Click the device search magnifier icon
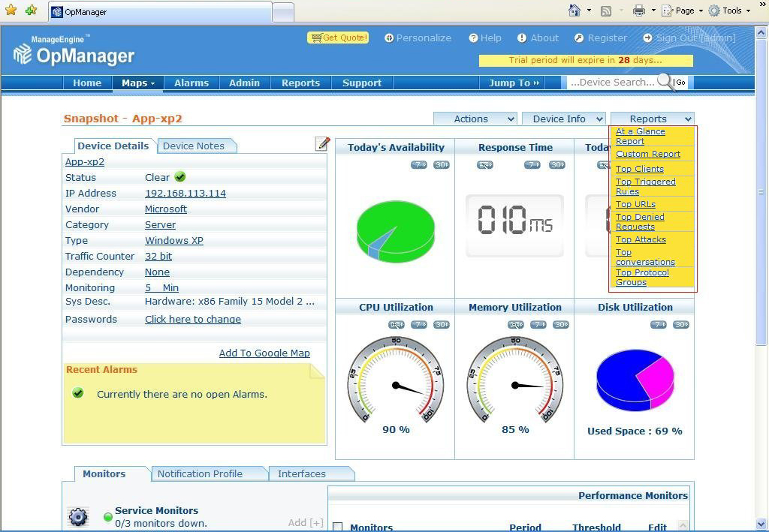769x532 pixels. coord(665,83)
